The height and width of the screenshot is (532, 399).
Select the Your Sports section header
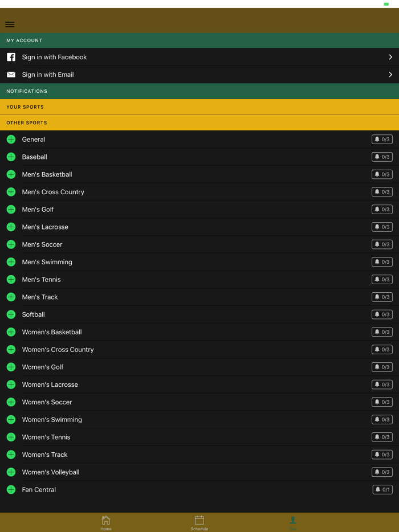click(x=199, y=107)
